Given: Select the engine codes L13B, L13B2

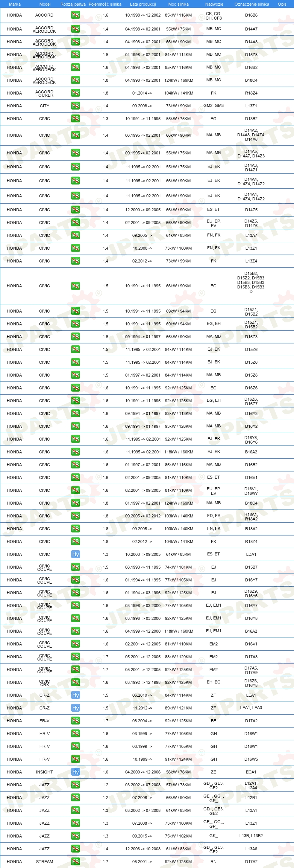Looking at the screenshot, I should click(251, 836).
